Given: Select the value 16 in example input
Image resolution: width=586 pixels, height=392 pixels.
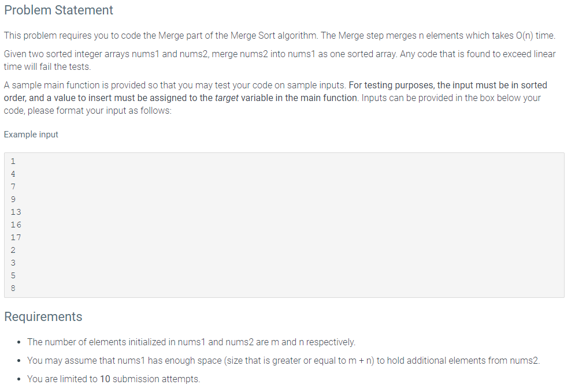Looking at the screenshot, I should [x=16, y=225].
